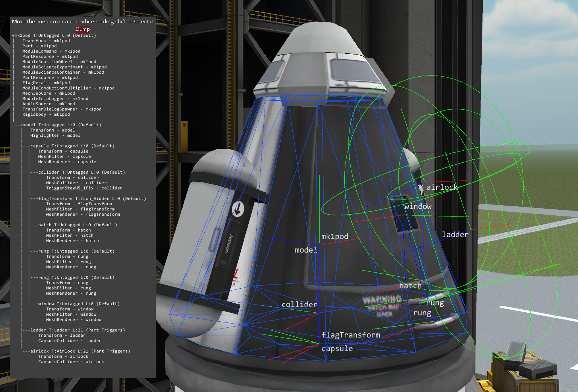
Task: Click the mk1pod label on the capsule
Action: pos(335,236)
